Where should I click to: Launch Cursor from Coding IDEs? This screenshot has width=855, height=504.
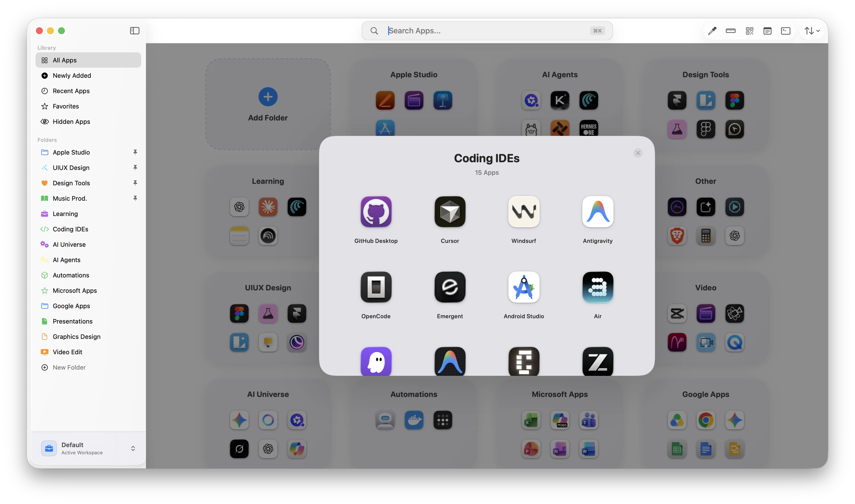pyautogui.click(x=450, y=212)
